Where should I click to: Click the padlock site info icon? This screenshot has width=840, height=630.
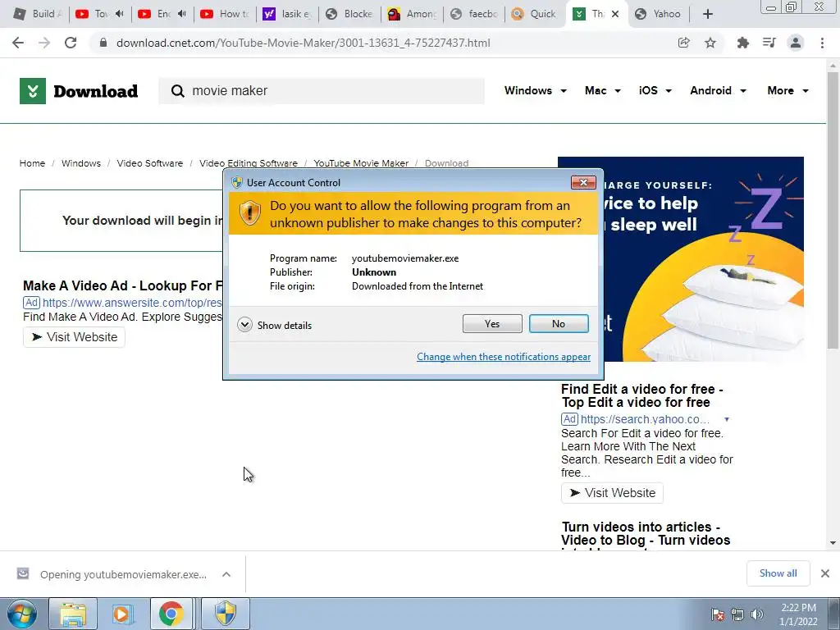pyautogui.click(x=103, y=43)
